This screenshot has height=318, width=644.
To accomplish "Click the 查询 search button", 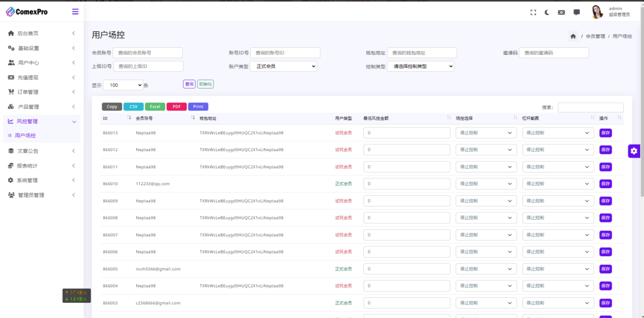I will tap(189, 84).
